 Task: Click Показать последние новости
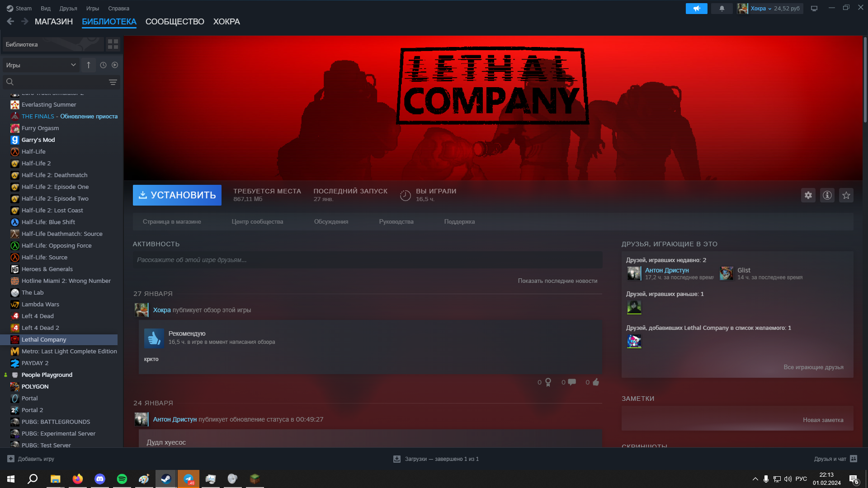558,281
